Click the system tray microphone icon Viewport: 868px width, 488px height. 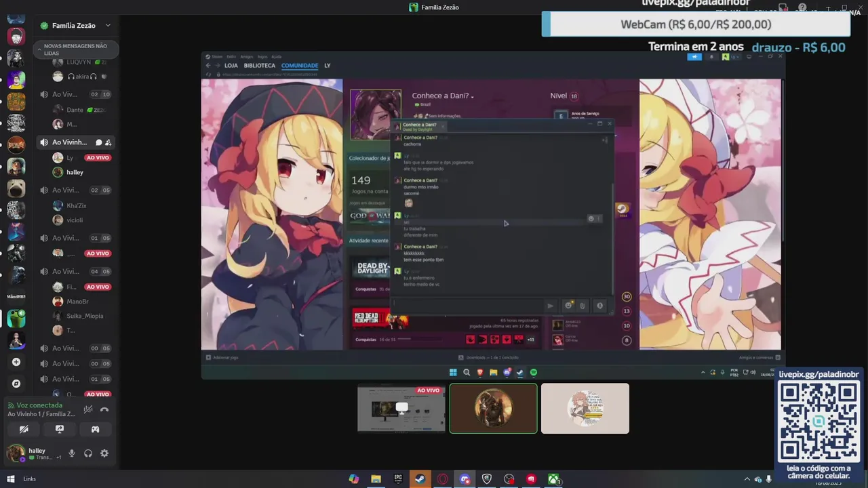[769, 479]
